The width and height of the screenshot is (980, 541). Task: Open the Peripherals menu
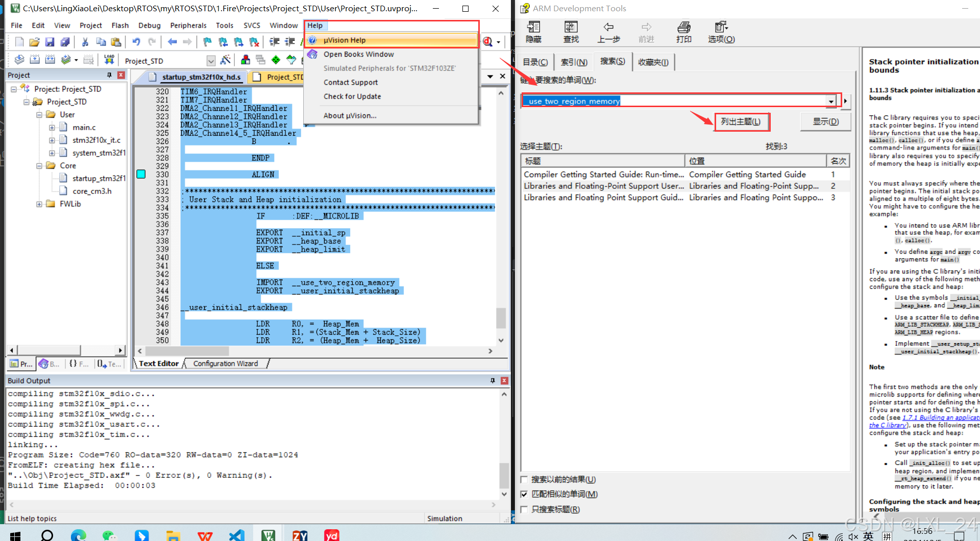point(188,26)
